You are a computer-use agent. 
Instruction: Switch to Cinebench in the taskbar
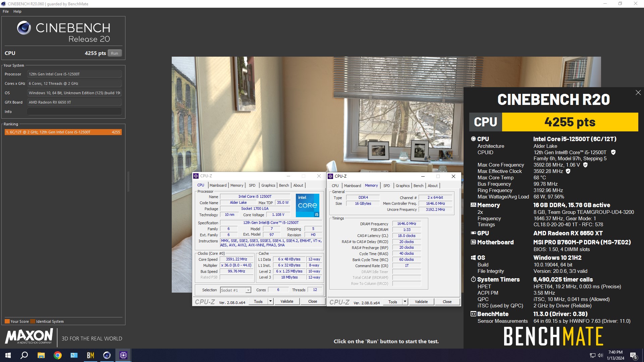(107, 355)
